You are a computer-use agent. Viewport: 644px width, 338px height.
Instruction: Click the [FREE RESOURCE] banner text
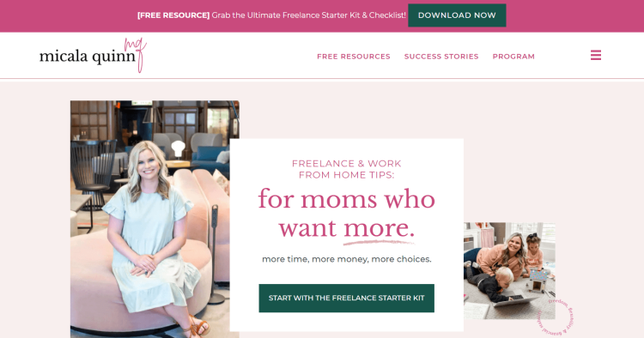tap(173, 15)
